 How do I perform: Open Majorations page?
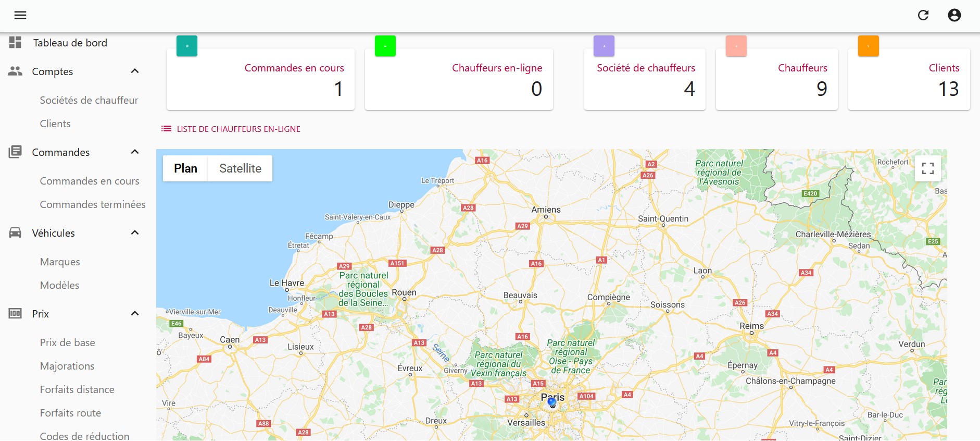pyautogui.click(x=67, y=366)
